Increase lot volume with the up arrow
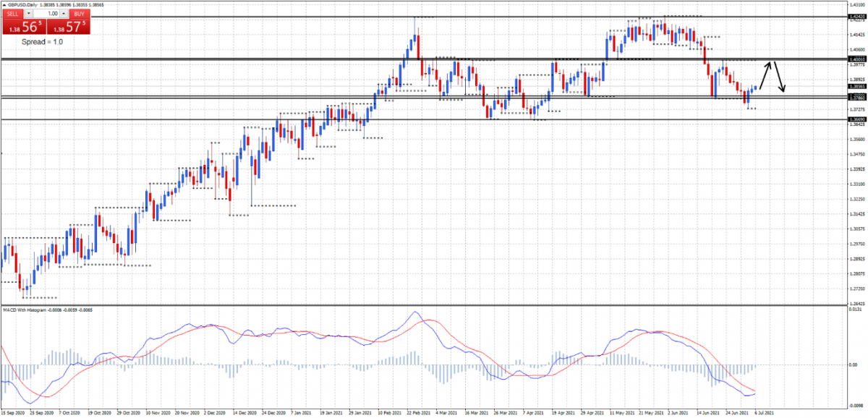Viewport: 868px width, 418px height. pyautogui.click(x=64, y=13)
